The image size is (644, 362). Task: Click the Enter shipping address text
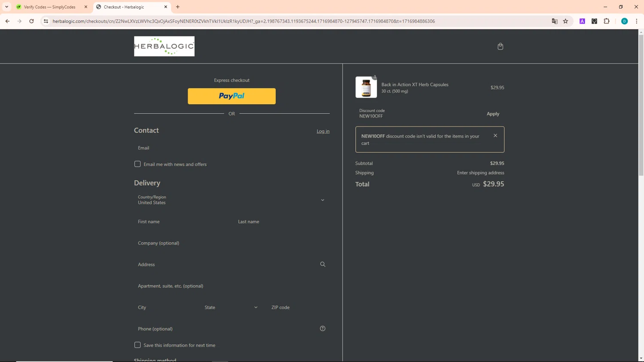(480, 173)
